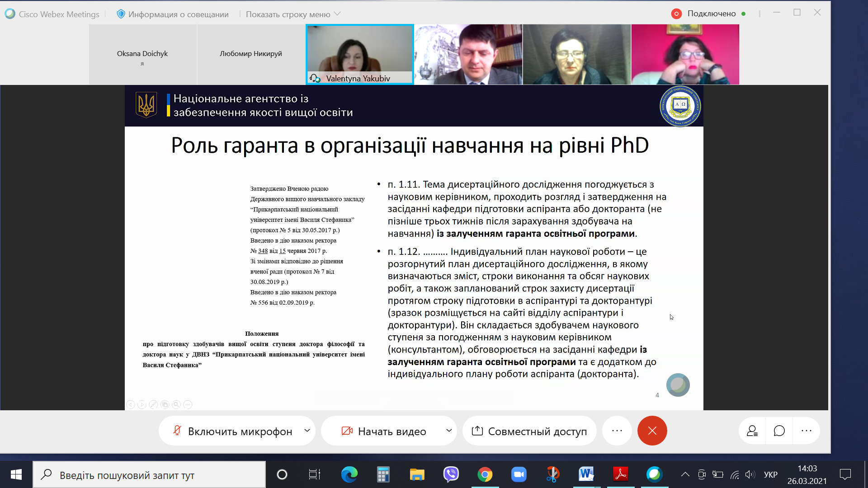Open more options beside leave button
Viewport: 868px width, 488px height.
point(617,431)
